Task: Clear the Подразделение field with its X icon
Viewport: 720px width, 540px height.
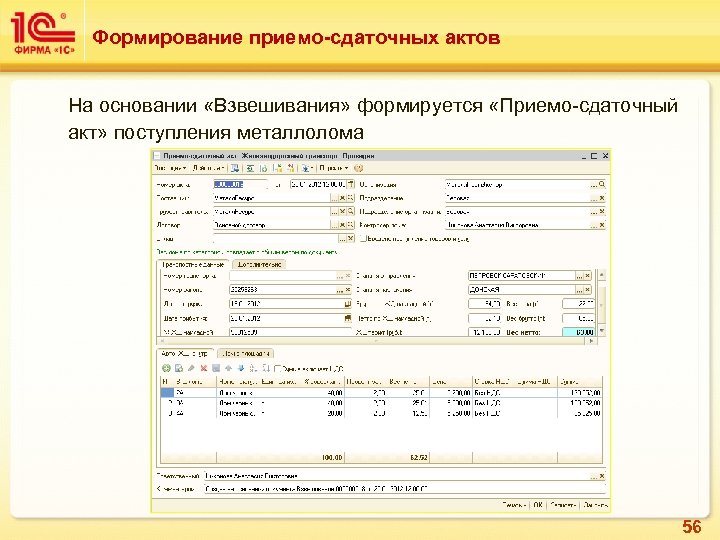Action: [x=602, y=198]
